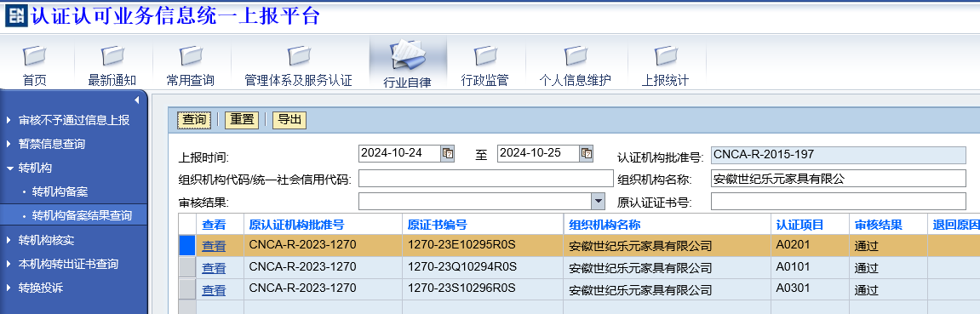Open the 行政监管 folder icon
The height and width of the screenshot is (314, 980).
(484, 56)
